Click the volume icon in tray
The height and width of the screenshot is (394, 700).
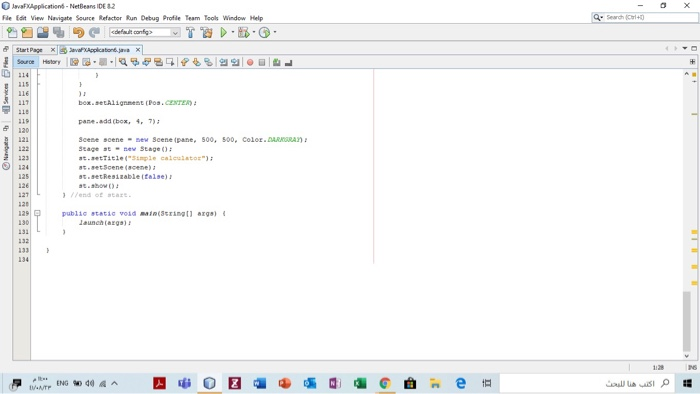click(90, 383)
